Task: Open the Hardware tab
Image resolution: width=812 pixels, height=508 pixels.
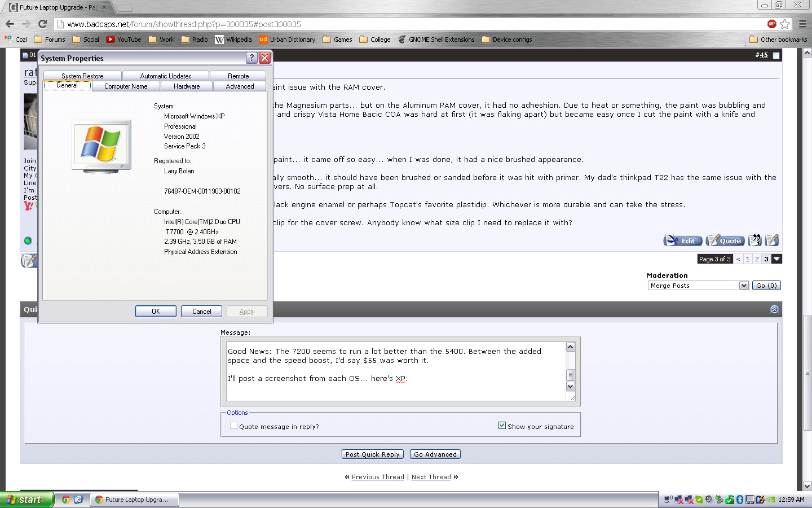Action: click(187, 86)
